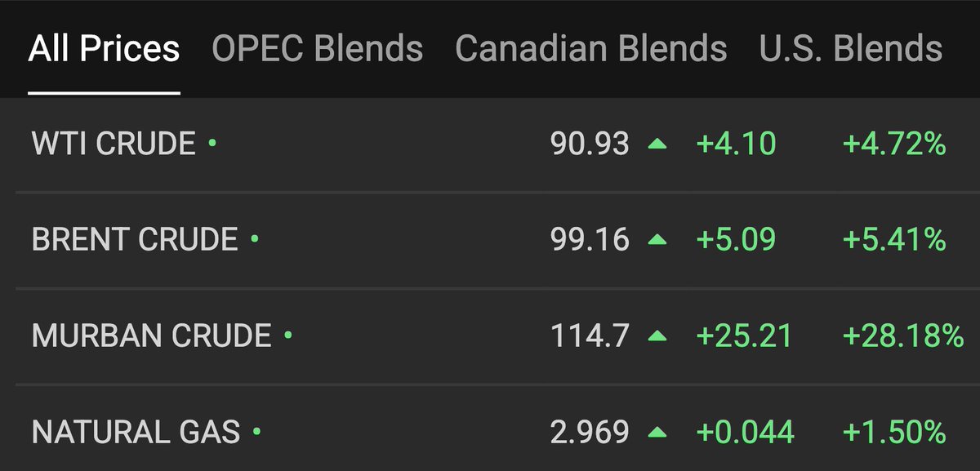Switch to the OPEC Blends tab
The height and width of the screenshot is (471, 980).
[x=318, y=49]
